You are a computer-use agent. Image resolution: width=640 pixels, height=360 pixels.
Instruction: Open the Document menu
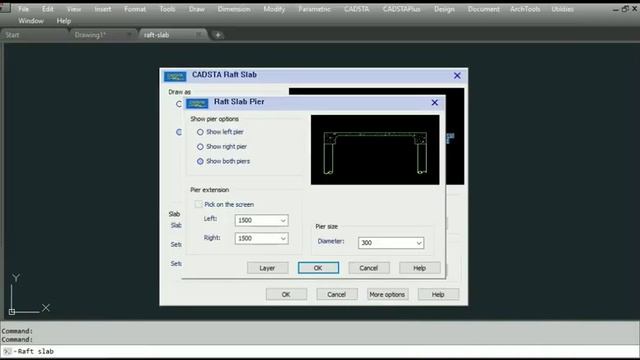[x=484, y=9]
